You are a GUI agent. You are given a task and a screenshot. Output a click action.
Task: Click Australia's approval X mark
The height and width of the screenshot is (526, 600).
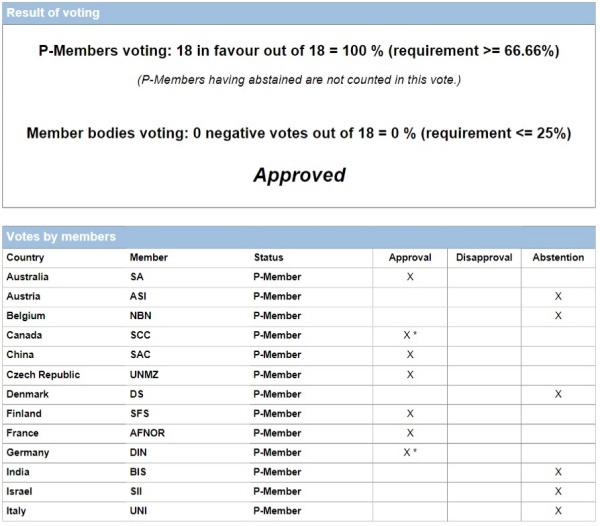(x=410, y=277)
